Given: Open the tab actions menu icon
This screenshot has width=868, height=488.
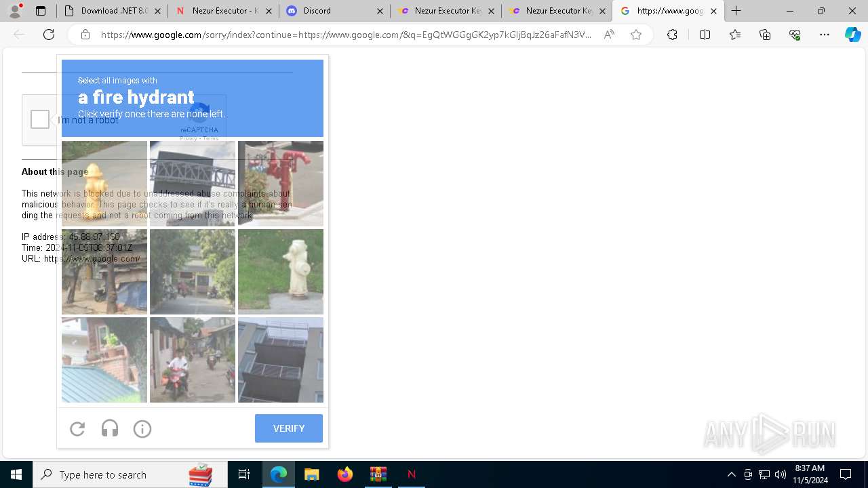Looking at the screenshot, I should [41, 11].
